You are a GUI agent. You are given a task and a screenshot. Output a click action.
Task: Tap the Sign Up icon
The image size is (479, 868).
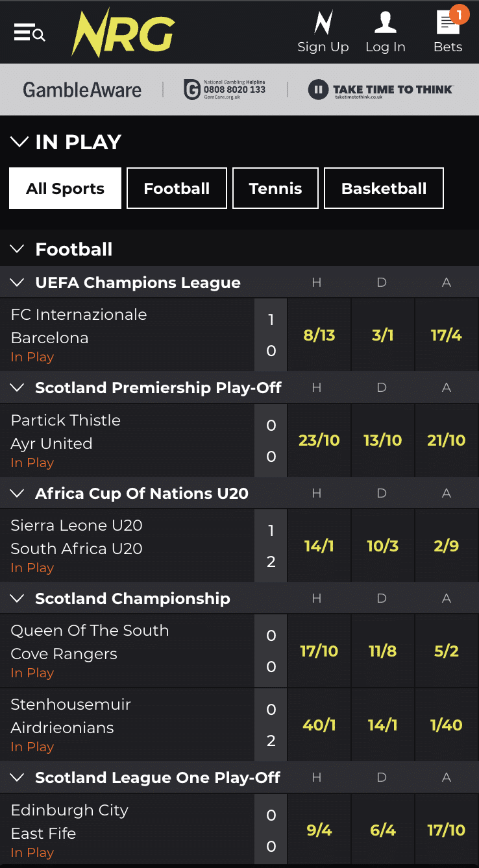(323, 24)
